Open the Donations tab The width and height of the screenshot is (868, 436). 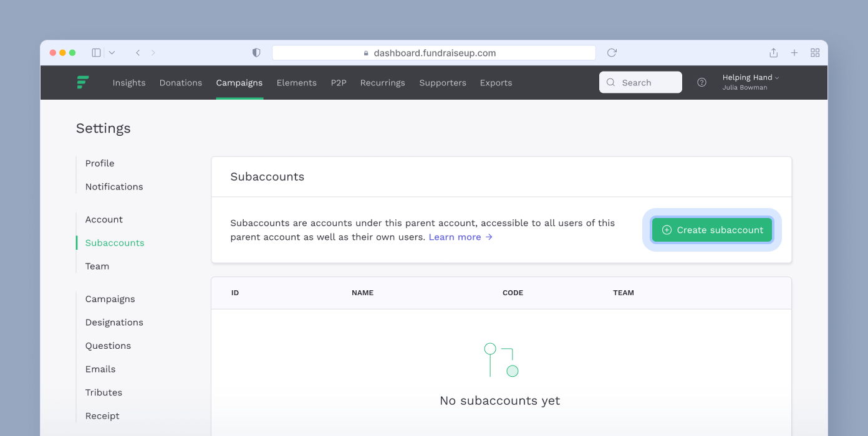pyautogui.click(x=181, y=83)
